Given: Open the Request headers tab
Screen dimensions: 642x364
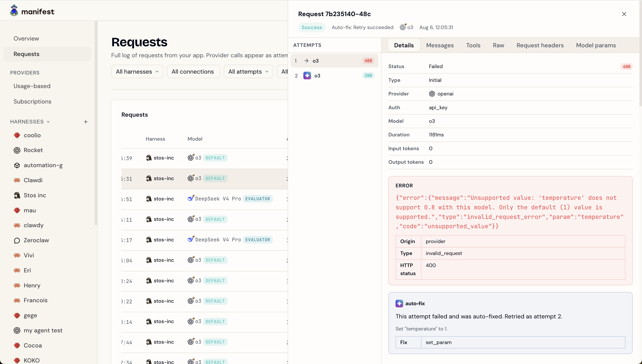Looking at the screenshot, I should (x=540, y=45).
